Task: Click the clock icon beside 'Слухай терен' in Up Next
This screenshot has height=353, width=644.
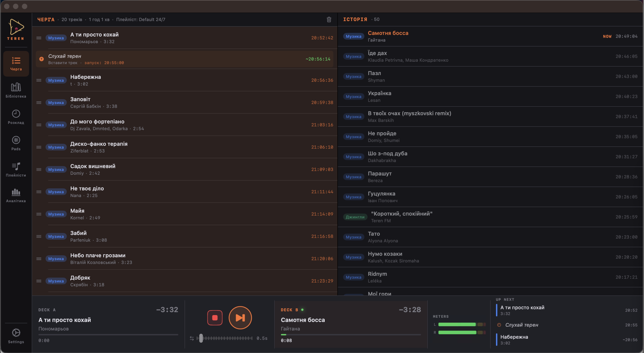Action: pos(499,325)
